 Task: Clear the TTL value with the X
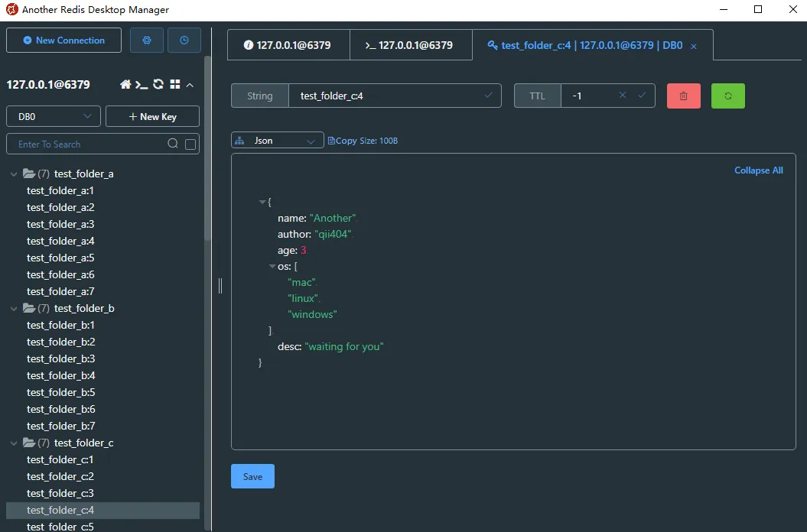click(x=623, y=96)
